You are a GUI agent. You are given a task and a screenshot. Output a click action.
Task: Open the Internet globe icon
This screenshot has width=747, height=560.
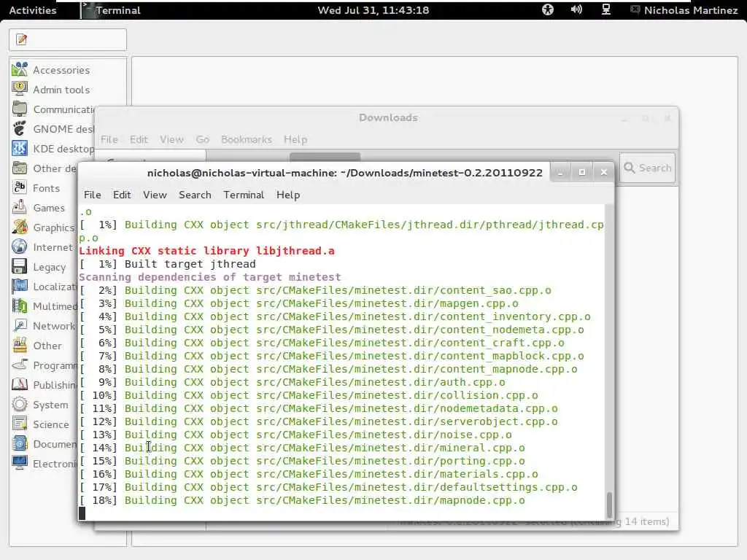click(x=20, y=246)
